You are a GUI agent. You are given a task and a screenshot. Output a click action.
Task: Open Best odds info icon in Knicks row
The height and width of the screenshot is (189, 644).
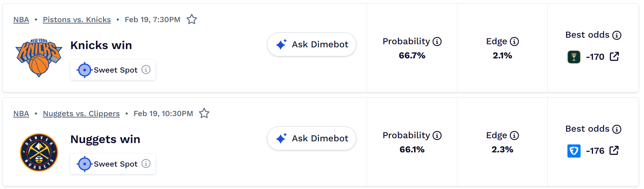pyautogui.click(x=617, y=35)
